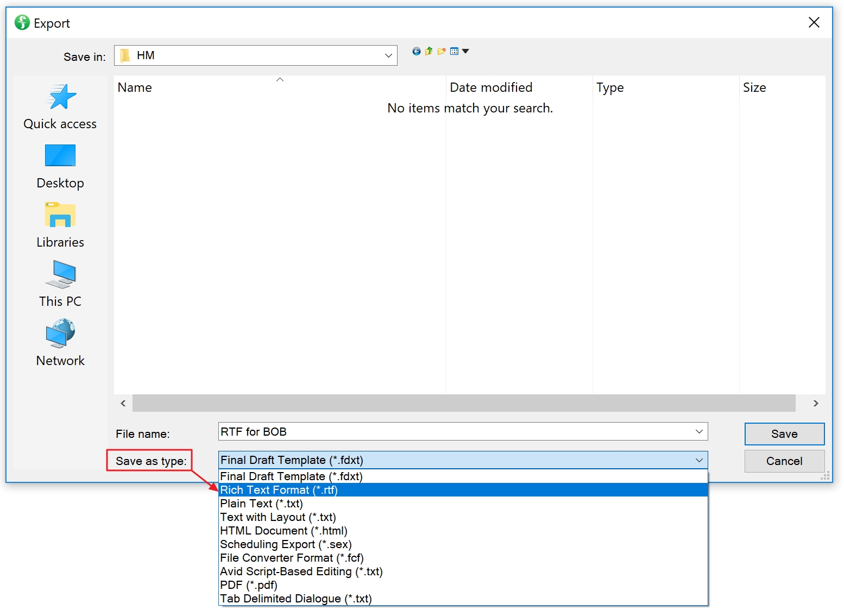Screen dimensions: 844x616
Task: Click the Final Draft icon in title bar
Action: [22, 23]
